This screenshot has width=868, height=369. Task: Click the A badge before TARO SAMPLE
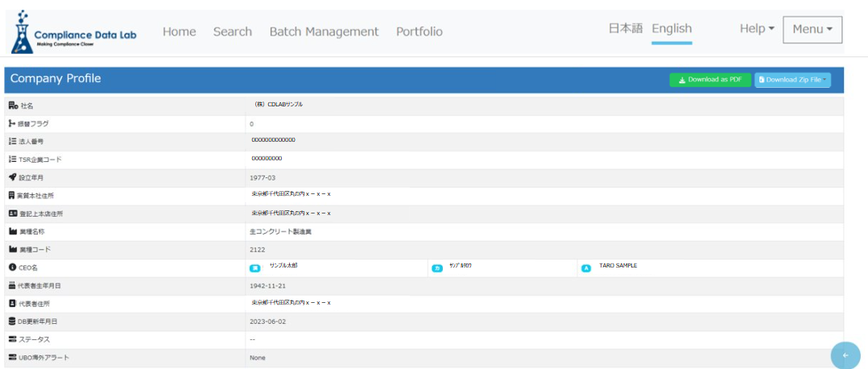(x=586, y=268)
